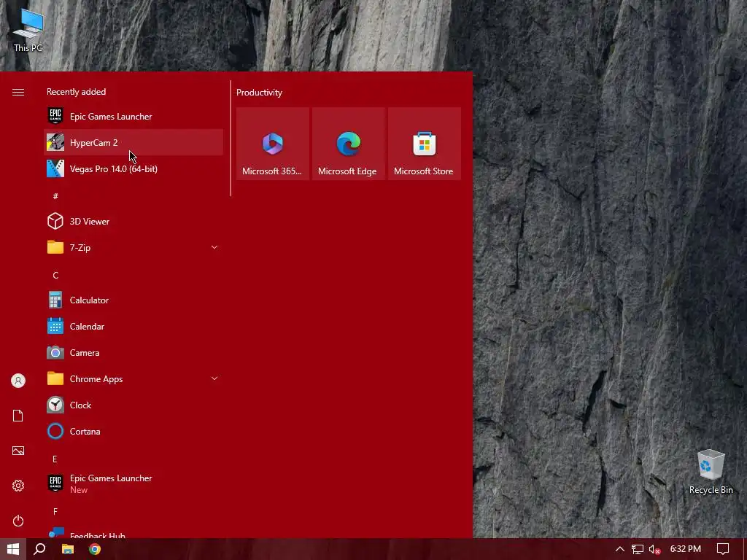Expand the 7-Zip folder chevron
747x560 pixels.
(214, 247)
